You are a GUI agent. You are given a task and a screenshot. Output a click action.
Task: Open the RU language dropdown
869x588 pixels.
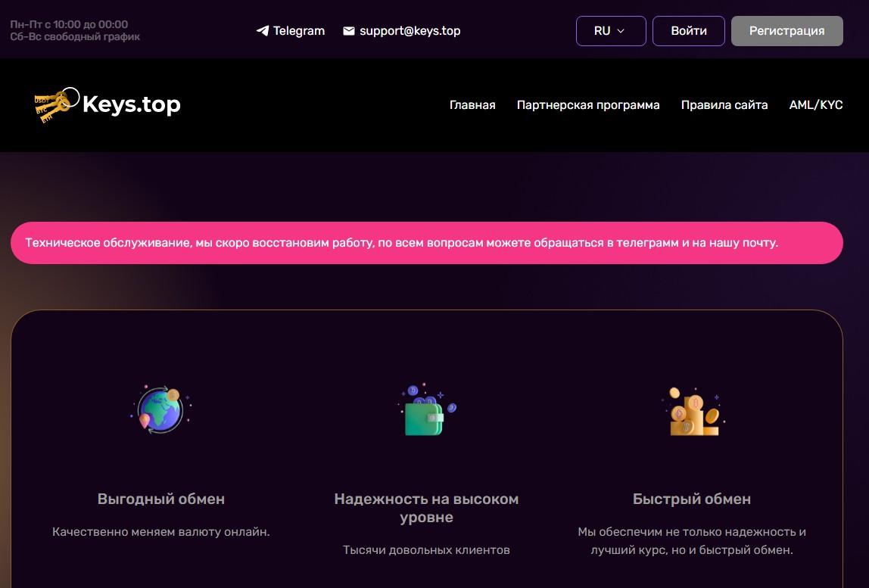(611, 31)
